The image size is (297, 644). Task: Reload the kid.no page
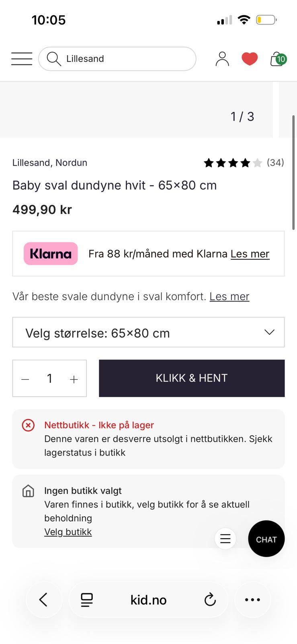point(210,600)
